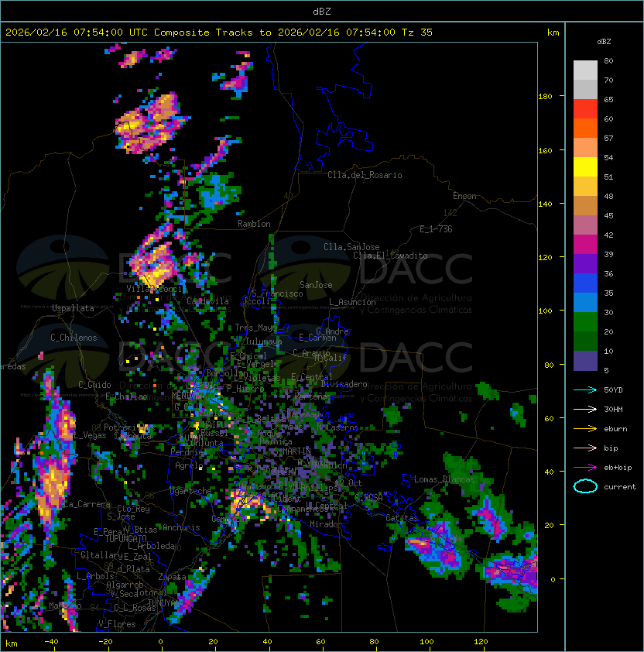Click the '-40' tick on the horizontal km axis

[52, 642]
